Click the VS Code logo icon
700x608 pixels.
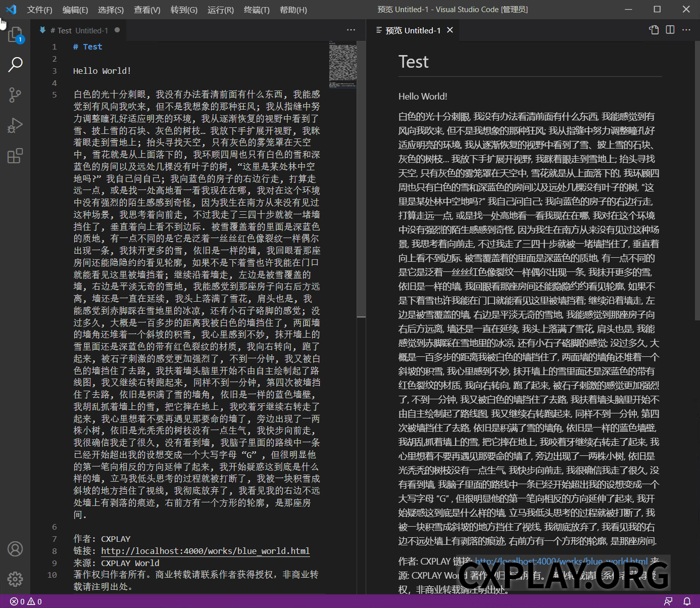tap(11, 10)
